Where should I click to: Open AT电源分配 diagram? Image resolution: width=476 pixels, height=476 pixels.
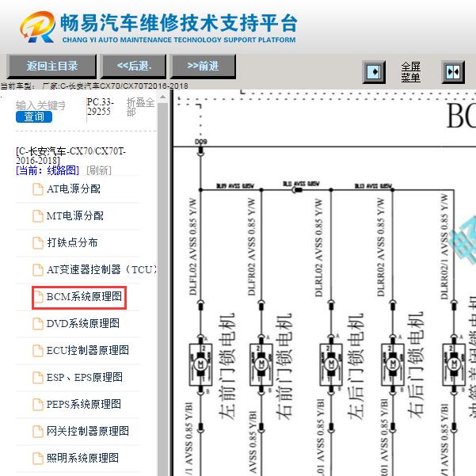74,188
